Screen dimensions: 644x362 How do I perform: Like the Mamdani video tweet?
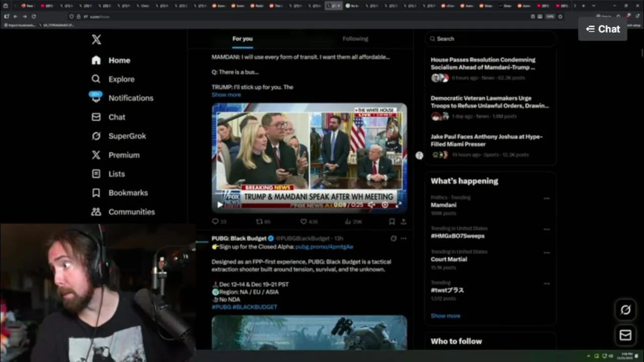tap(308, 221)
